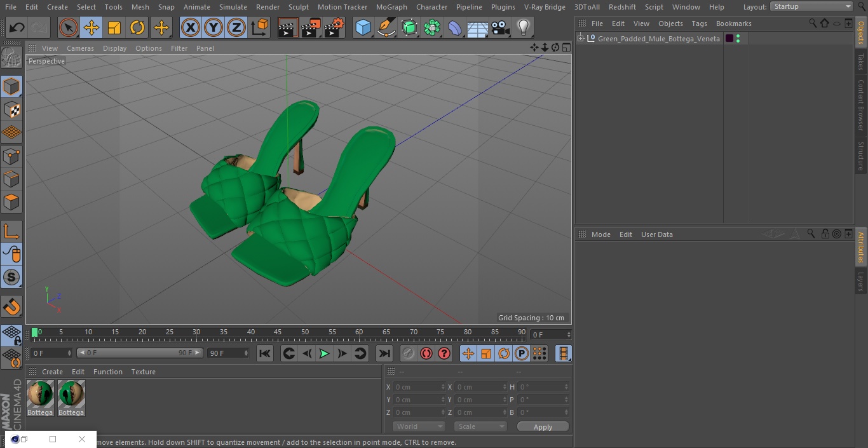Toggle visibility dots for Green_Padded_Mule object
Image resolution: width=868 pixels, height=448 pixels.
point(738,39)
